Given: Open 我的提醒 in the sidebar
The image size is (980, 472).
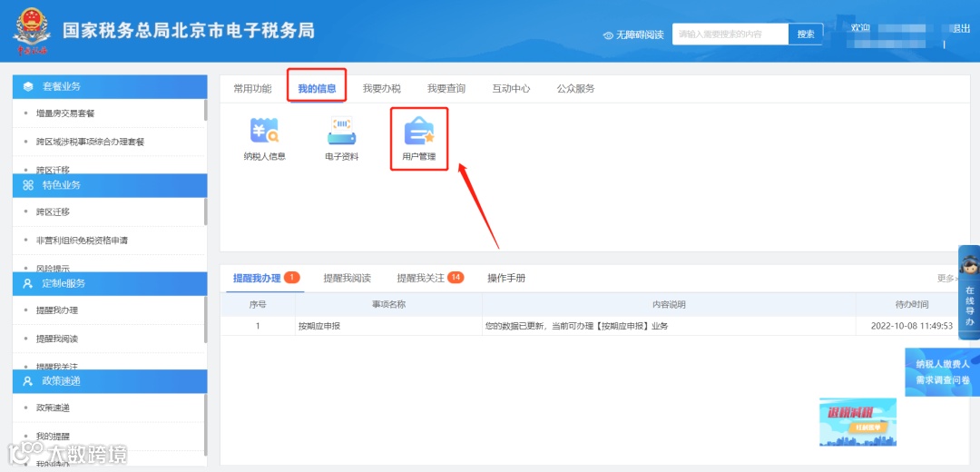Looking at the screenshot, I should tap(53, 437).
